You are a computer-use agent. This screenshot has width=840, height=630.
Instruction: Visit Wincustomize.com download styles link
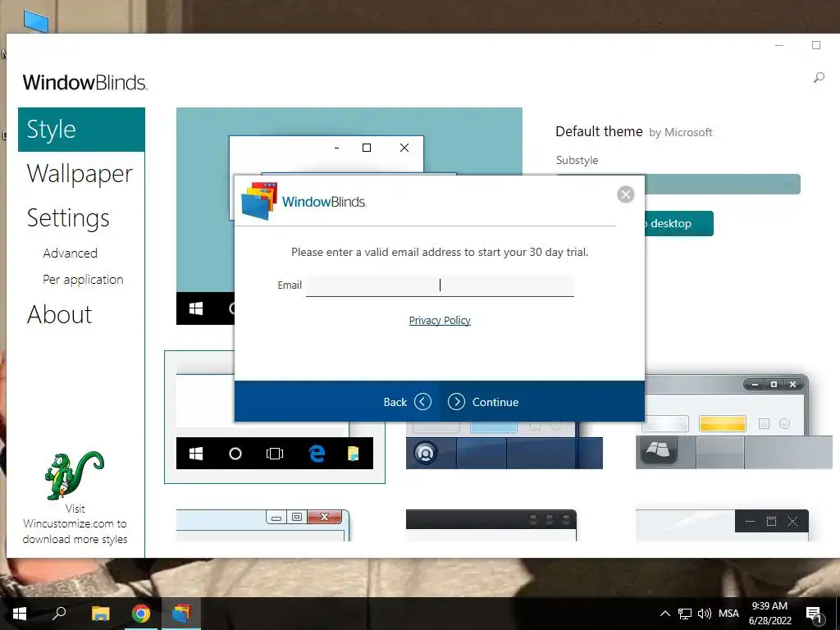pyautogui.click(x=75, y=524)
